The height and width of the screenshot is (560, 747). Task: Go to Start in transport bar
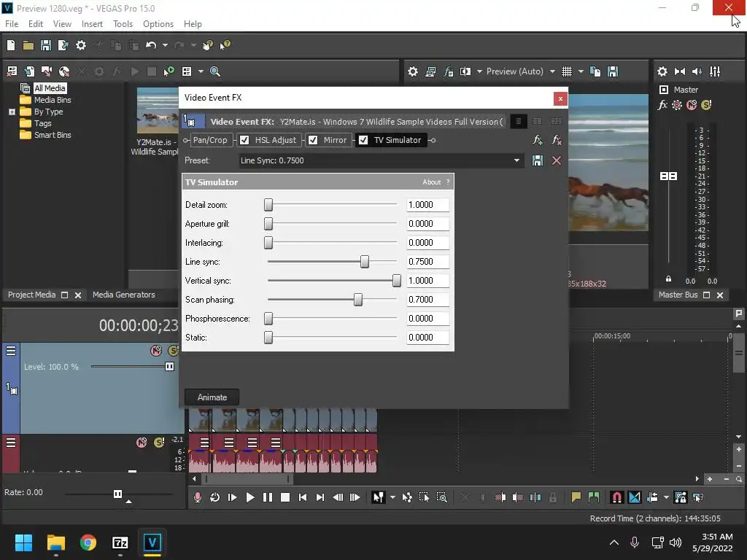click(303, 497)
